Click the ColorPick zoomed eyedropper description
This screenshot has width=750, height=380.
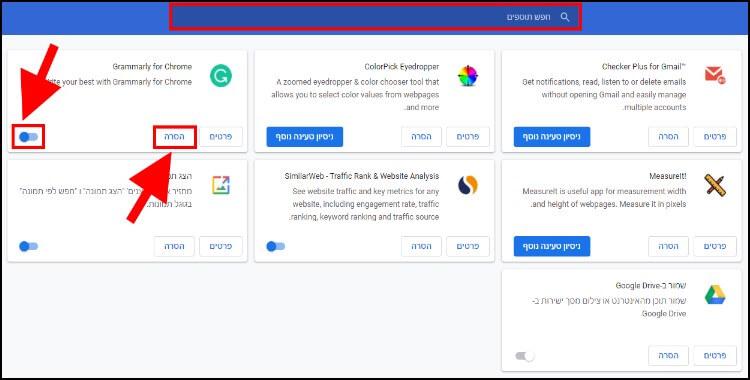tap(355, 95)
